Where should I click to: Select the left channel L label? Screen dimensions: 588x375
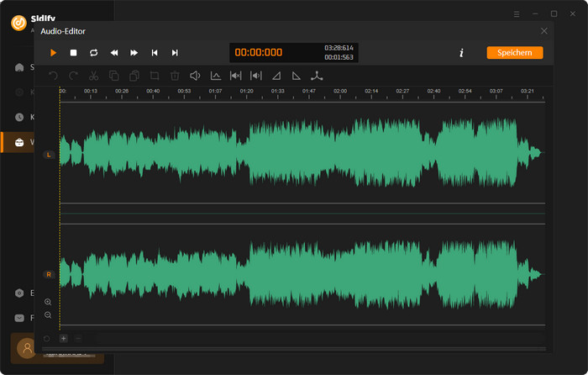[49, 155]
